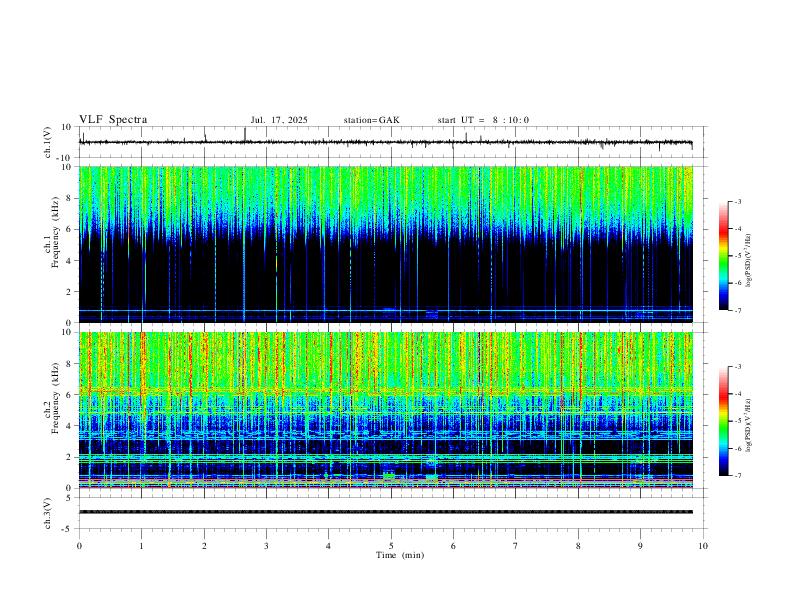Click the time axis tick label '3'
Screen dimensions: 792x612
[x=266, y=546]
